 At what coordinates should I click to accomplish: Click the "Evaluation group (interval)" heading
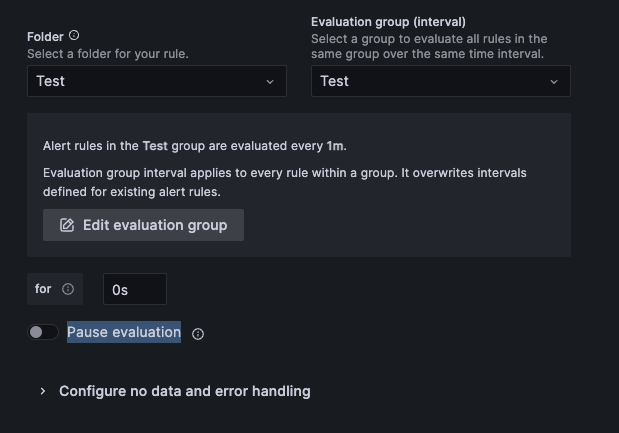[389, 21]
